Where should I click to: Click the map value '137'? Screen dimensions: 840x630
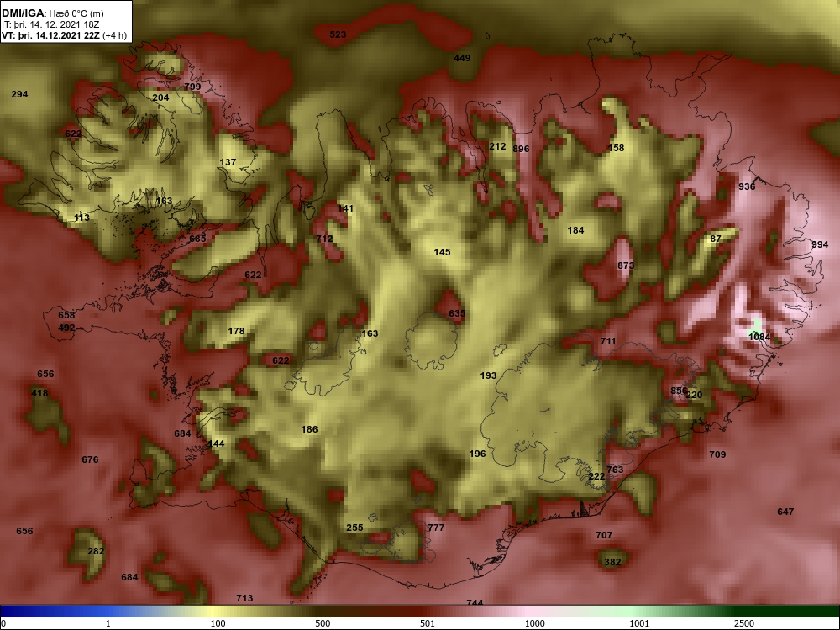point(228,162)
